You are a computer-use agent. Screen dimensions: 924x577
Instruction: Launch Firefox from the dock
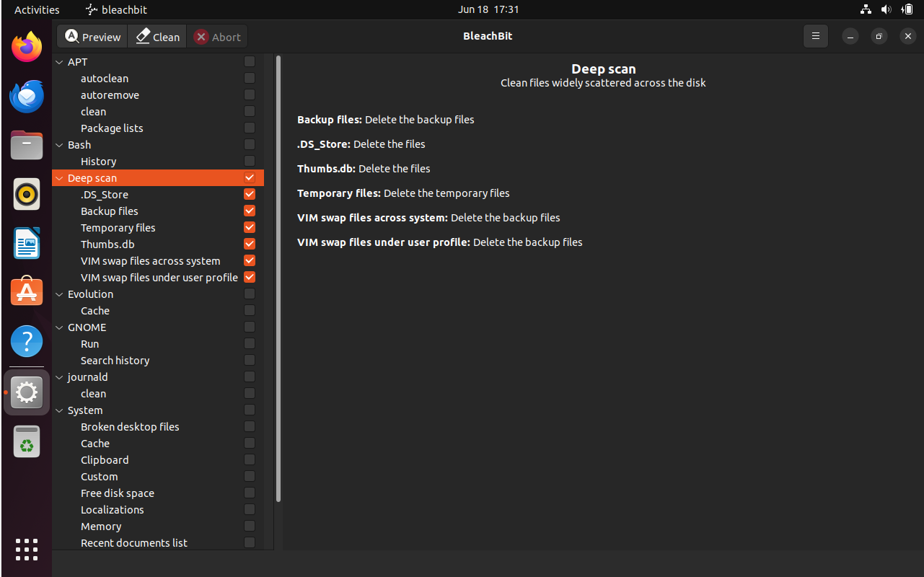26,46
